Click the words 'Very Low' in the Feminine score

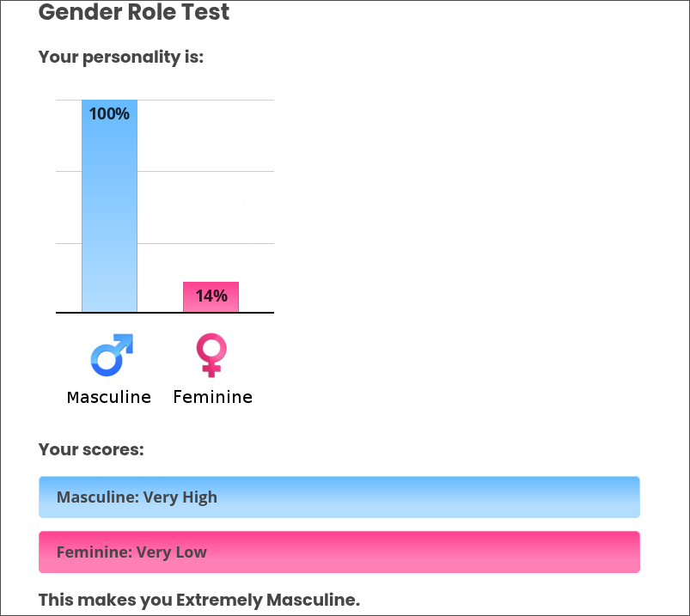(171, 552)
